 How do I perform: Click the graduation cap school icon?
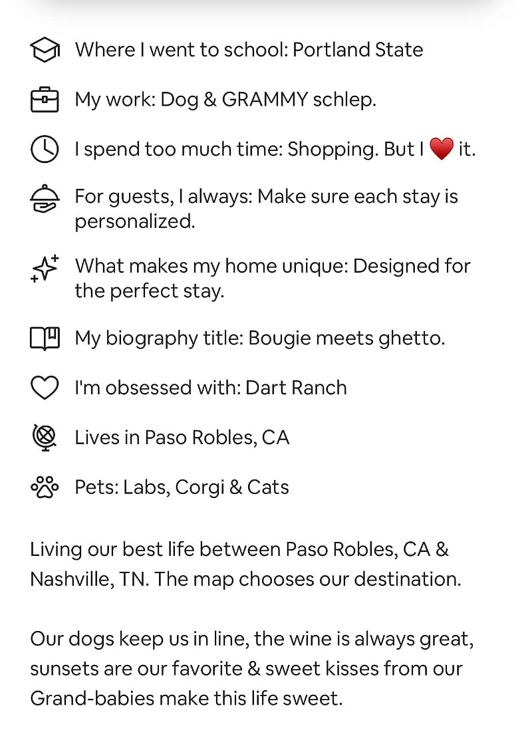tap(45, 50)
